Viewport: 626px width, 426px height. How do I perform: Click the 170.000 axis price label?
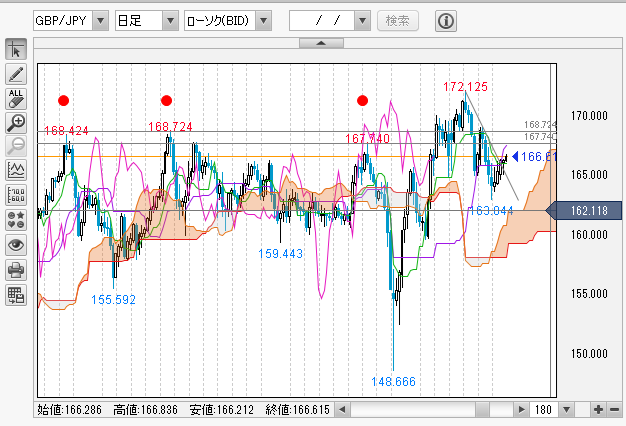tap(589, 116)
